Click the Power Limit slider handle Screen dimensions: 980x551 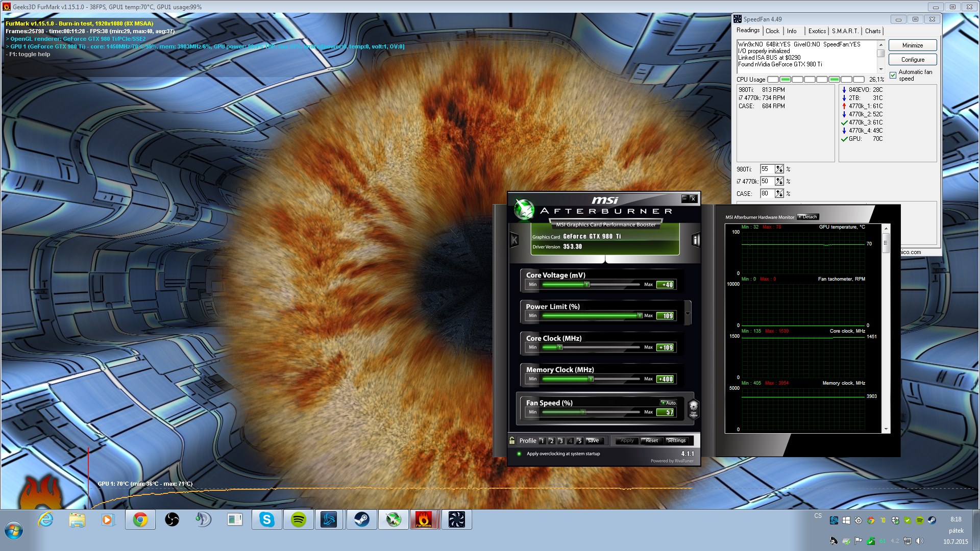point(640,316)
